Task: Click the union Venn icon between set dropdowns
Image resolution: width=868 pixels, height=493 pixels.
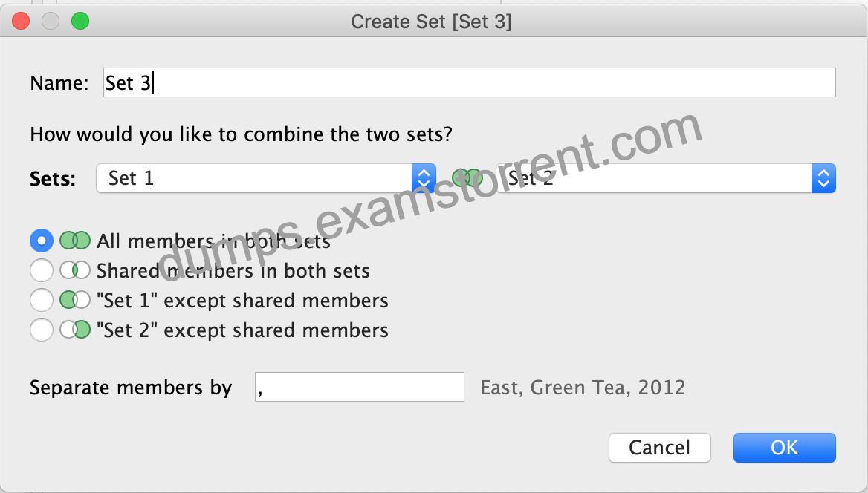Action: [467, 178]
